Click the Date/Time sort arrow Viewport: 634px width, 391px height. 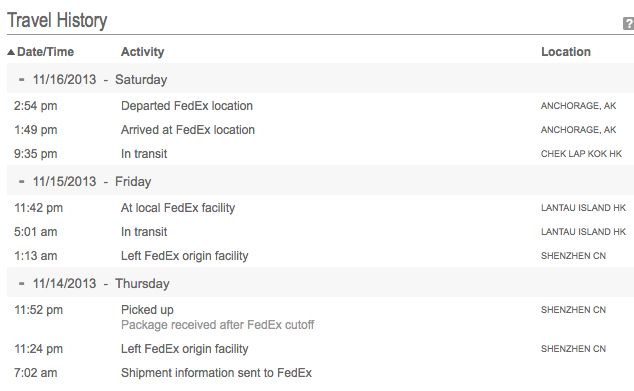(11, 52)
